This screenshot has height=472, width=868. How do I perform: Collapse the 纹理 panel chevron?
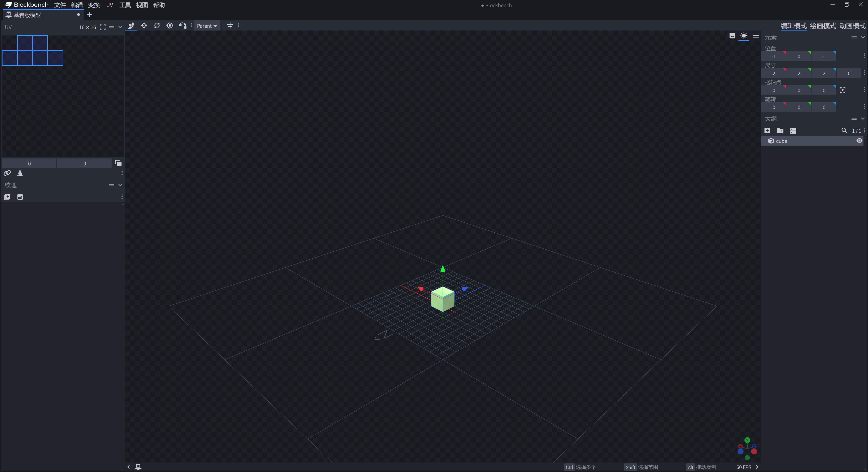(120, 185)
